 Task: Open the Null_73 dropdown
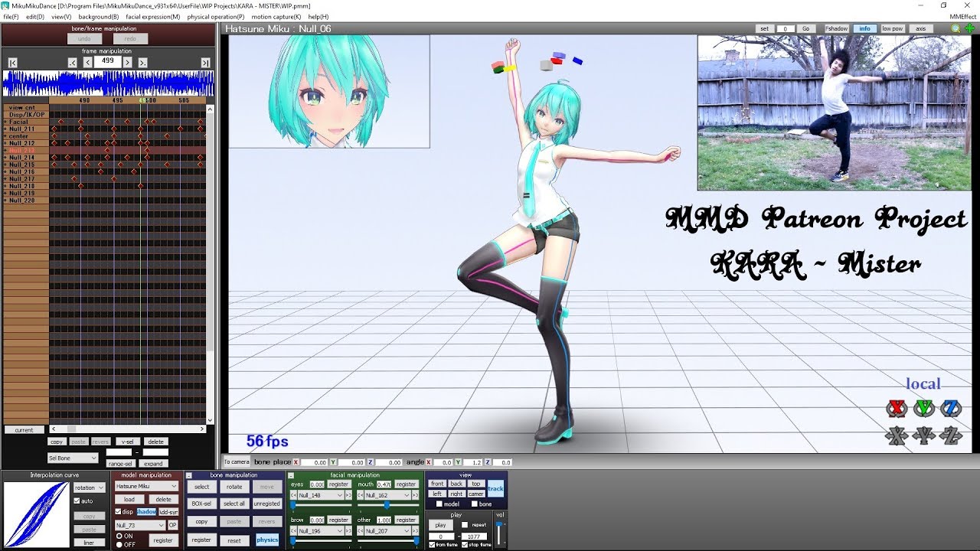[139, 525]
